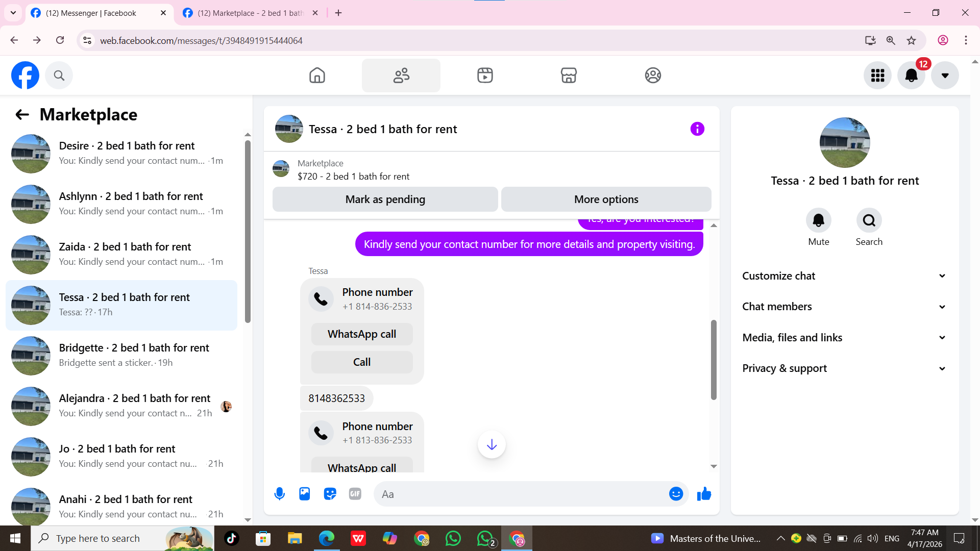Mute the Tessa conversation
The width and height of the screenshot is (980, 551).
pos(818,220)
